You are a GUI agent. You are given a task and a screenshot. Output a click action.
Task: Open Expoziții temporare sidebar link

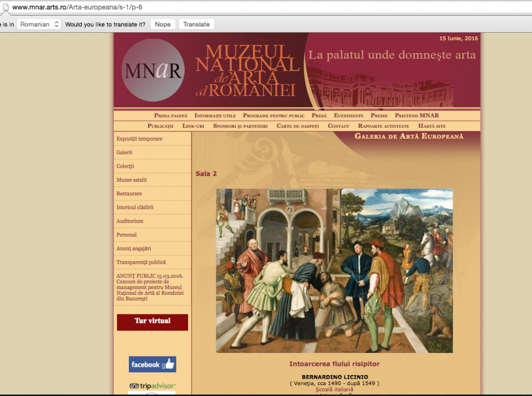point(139,139)
